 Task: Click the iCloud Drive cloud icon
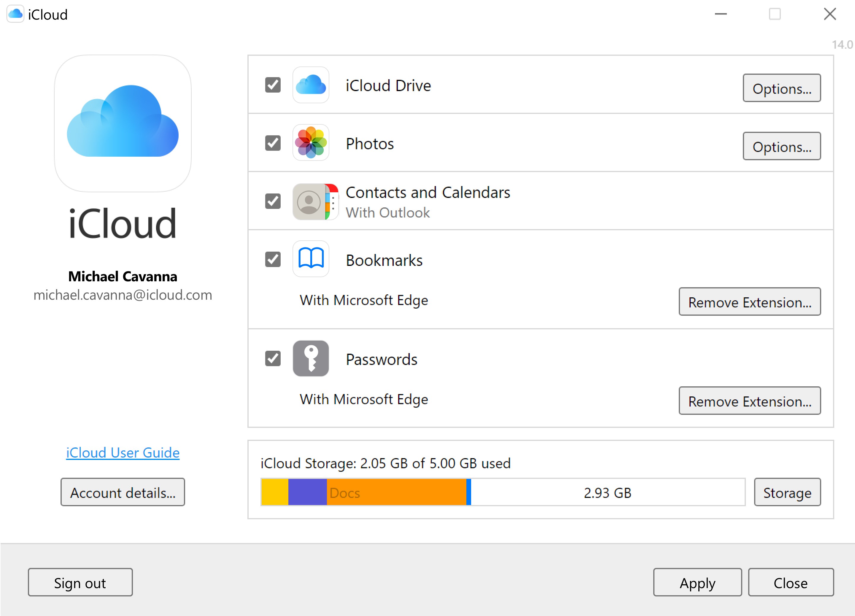[x=311, y=85]
